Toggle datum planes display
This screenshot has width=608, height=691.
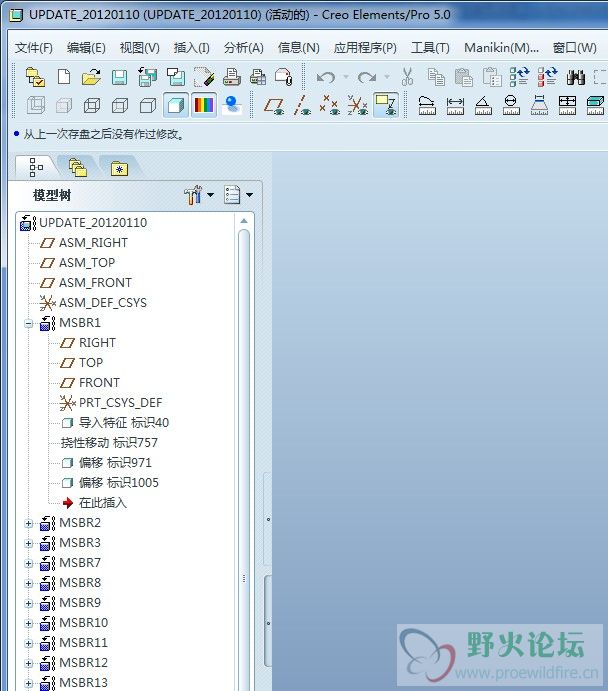click(x=274, y=106)
